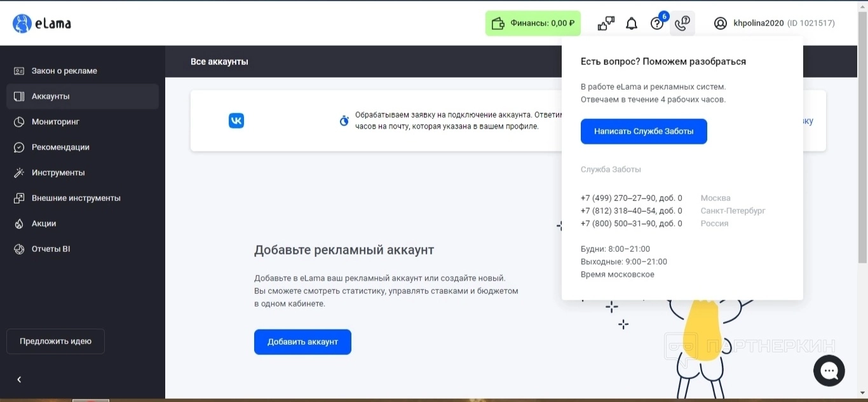Open Инструменты menu item
Image resolution: width=868 pixels, height=402 pixels.
point(83,173)
